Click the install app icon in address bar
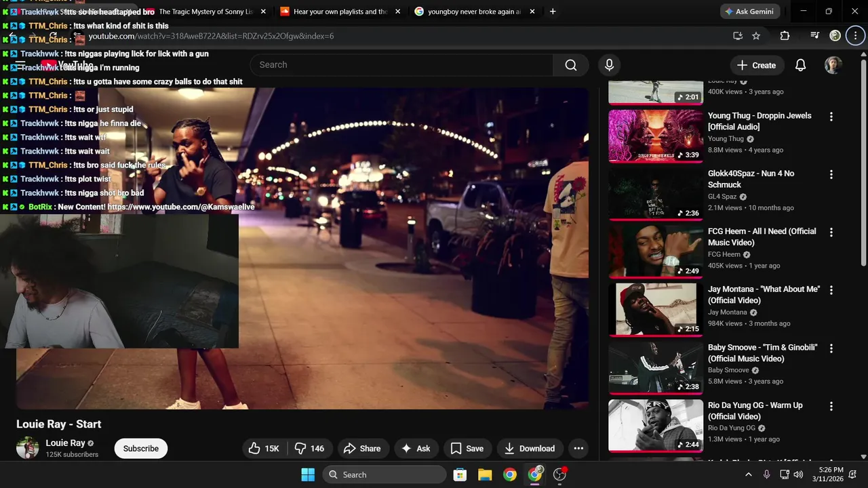This screenshot has height=488, width=868. pyautogui.click(x=738, y=36)
